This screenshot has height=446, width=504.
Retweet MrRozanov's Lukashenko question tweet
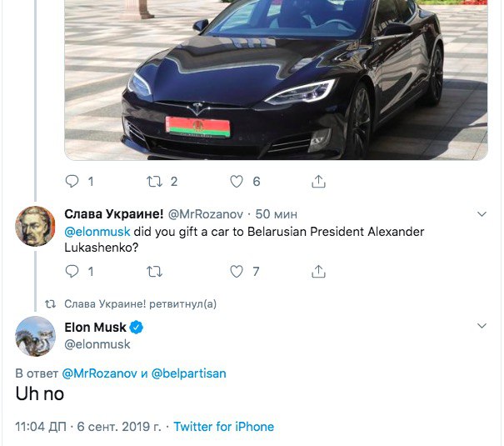pyautogui.click(x=154, y=271)
